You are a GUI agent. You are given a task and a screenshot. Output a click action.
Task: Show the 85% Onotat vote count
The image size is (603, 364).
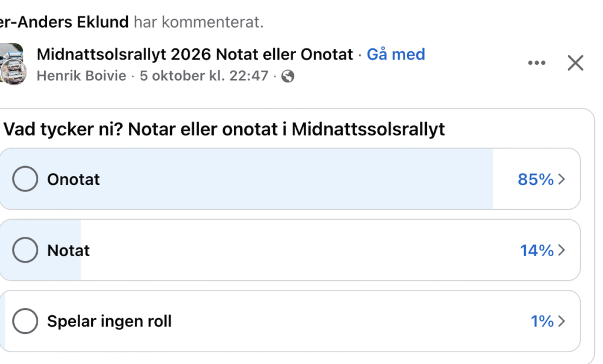point(535,179)
